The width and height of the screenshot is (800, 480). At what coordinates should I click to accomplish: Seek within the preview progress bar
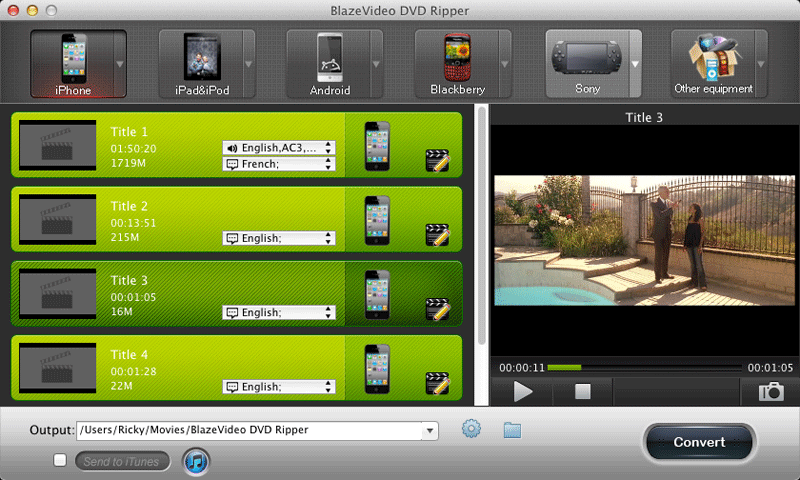pyautogui.click(x=644, y=367)
